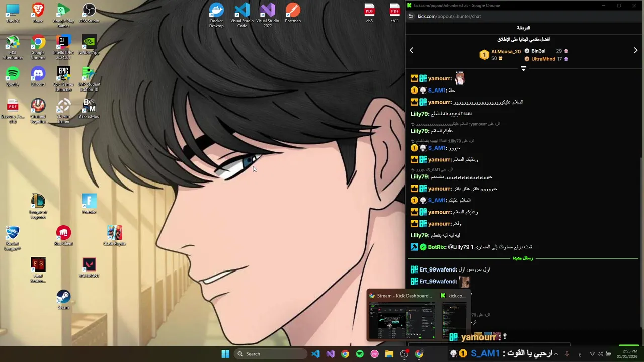Open MSI Afterburner desktop shortcut
The width and height of the screenshot is (644, 362).
coord(13,47)
